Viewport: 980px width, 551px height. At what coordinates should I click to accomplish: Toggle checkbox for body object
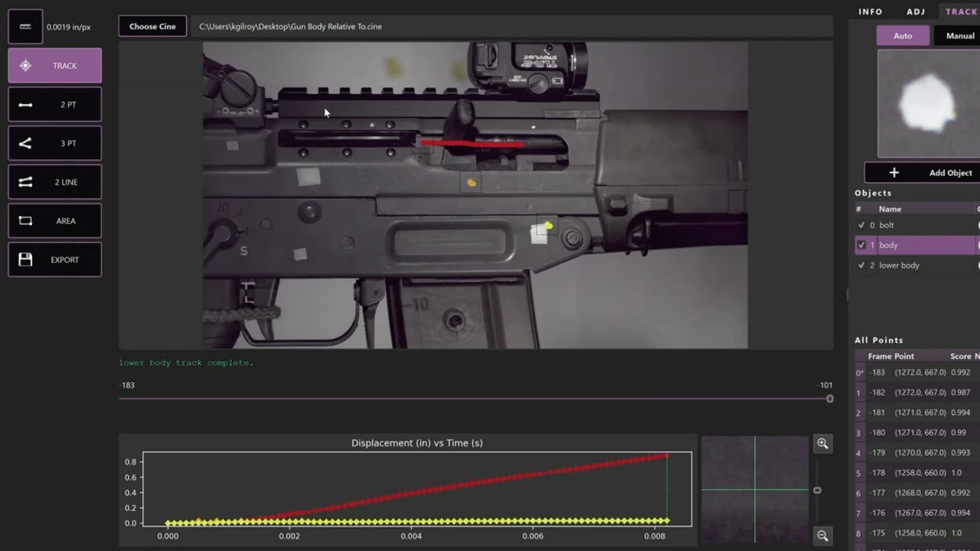point(861,245)
